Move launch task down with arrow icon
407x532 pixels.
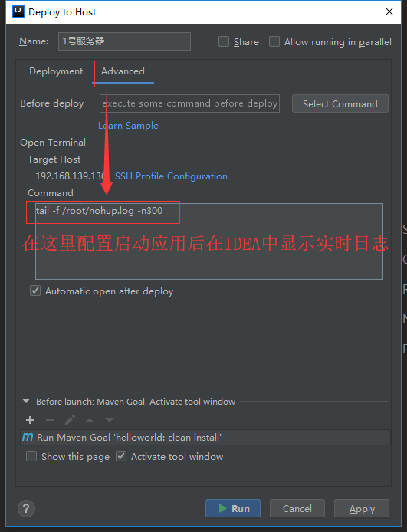point(109,420)
